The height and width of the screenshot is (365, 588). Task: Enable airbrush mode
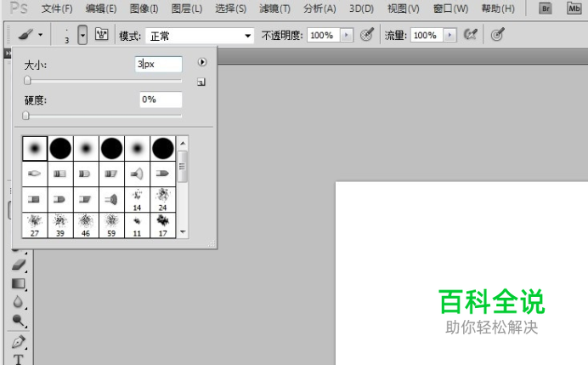[x=470, y=35]
